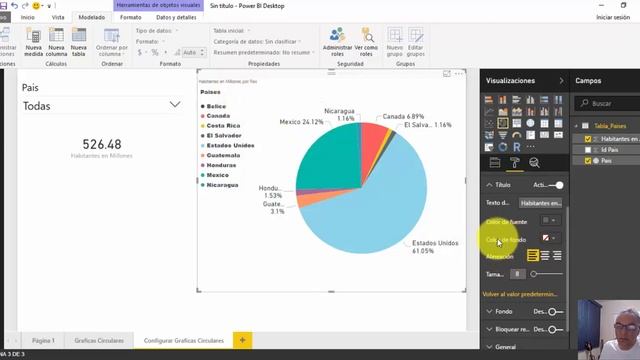Image resolution: width=640 pixels, height=360 pixels.
Task: Collapse the Título section
Action: click(489, 185)
